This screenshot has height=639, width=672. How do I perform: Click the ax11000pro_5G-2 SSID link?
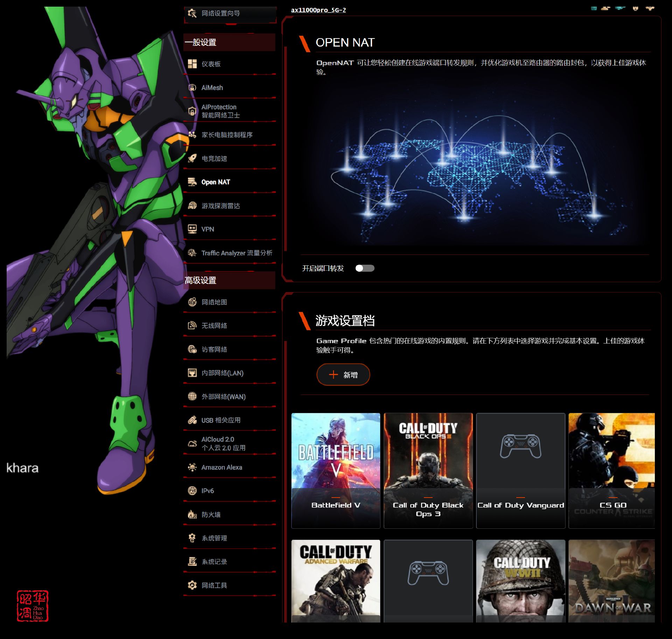pyautogui.click(x=318, y=10)
